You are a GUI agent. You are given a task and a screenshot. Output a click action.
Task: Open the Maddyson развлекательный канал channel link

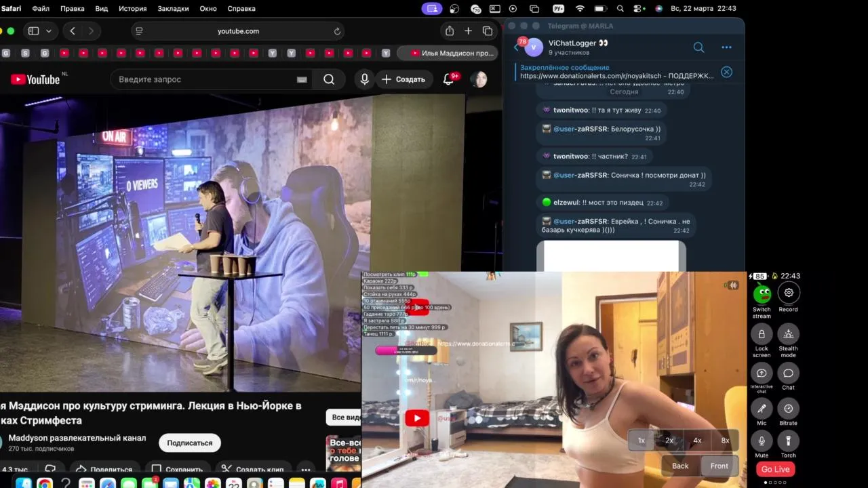click(x=77, y=438)
